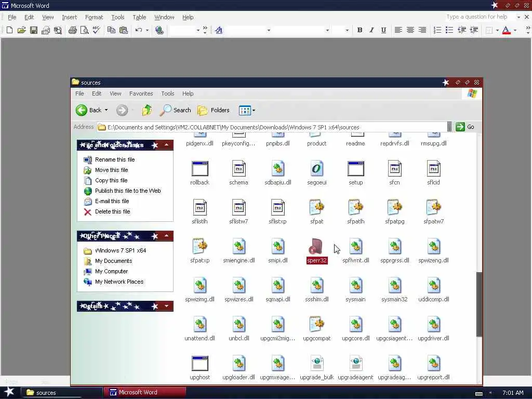The height and width of the screenshot is (399, 532).
Task: Open Word's Table menu
Action: coord(139,17)
